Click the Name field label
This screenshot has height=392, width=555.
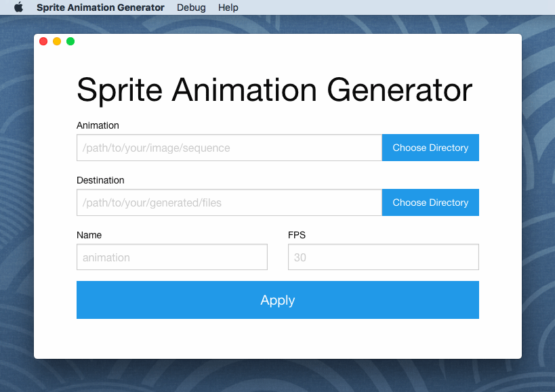(89, 235)
